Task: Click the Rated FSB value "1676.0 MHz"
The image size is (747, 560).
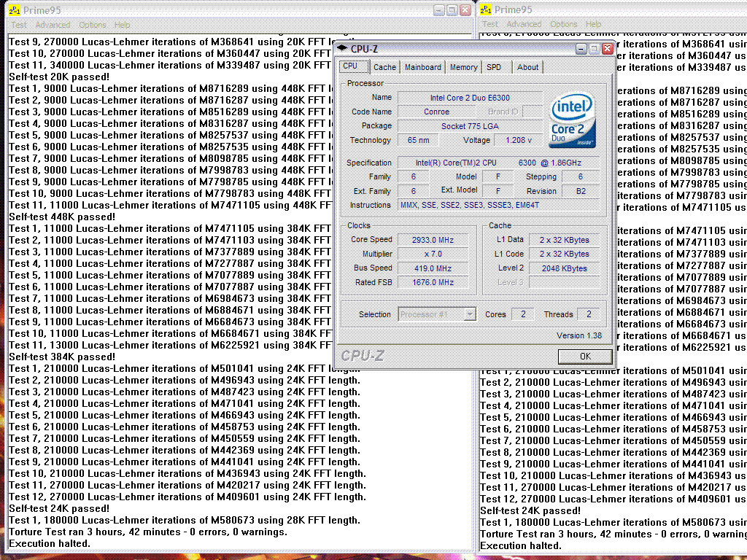Action: coord(433,282)
